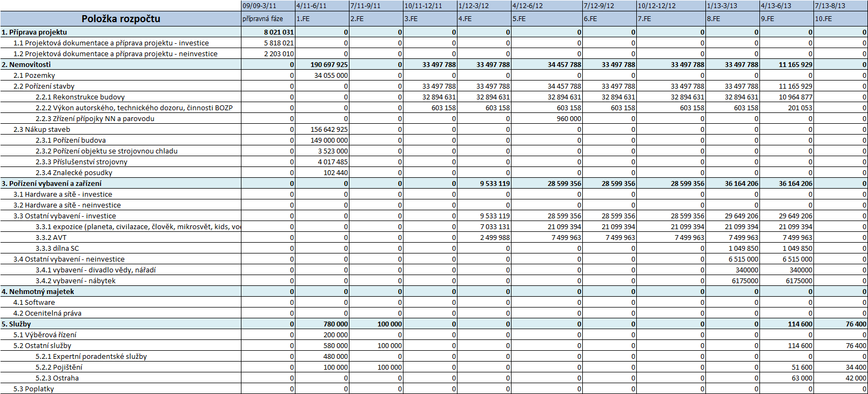Select the 'Položka rozpočtu' header cell
This screenshot has height=394, width=868.
(x=121, y=18)
